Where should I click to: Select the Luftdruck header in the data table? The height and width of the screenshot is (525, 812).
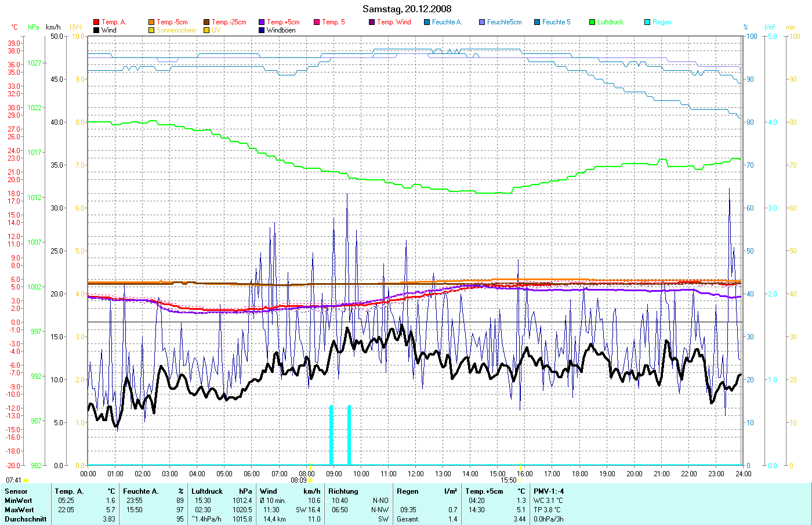(x=207, y=491)
